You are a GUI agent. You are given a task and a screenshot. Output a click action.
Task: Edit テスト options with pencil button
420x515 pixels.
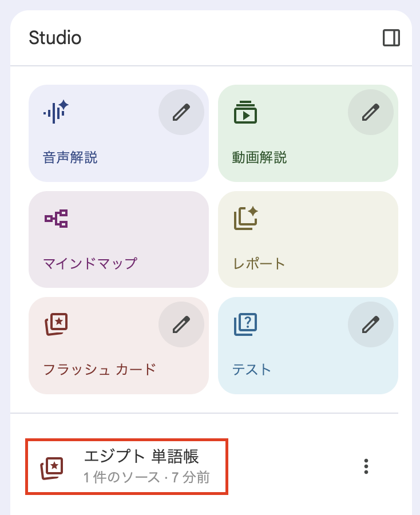tap(370, 324)
